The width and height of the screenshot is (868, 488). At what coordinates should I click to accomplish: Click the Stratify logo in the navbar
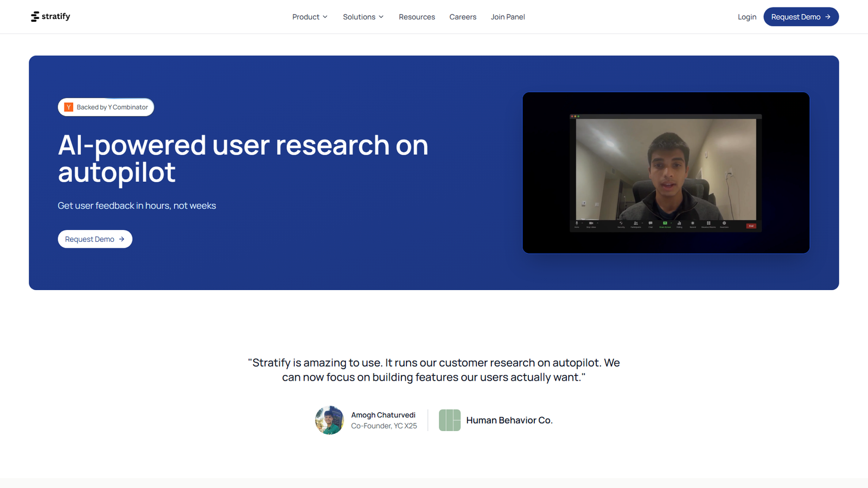tap(50, 17)
